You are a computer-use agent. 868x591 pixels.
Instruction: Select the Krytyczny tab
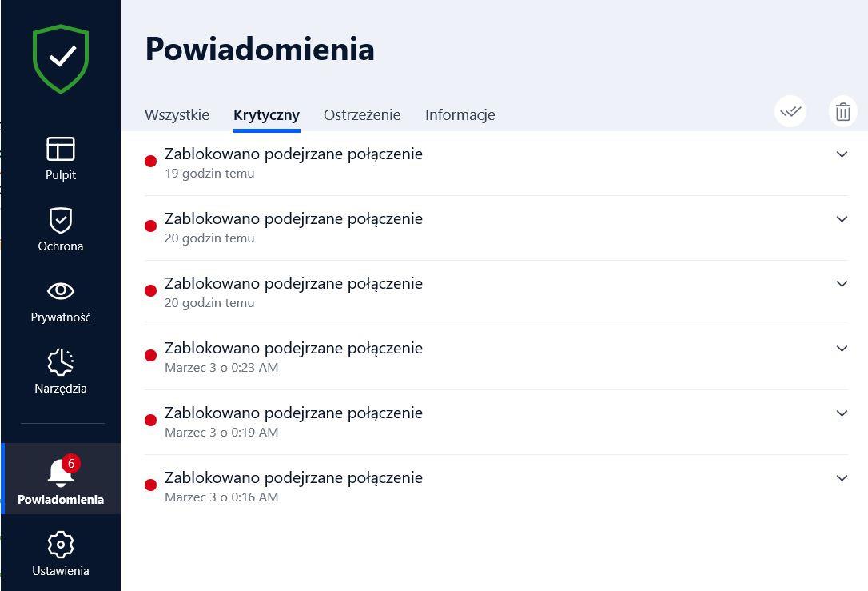pyautogui.click(x=267, y=115)
